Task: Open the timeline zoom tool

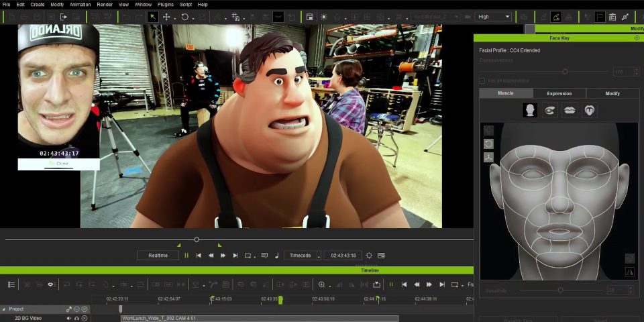Action: point(322,284)
